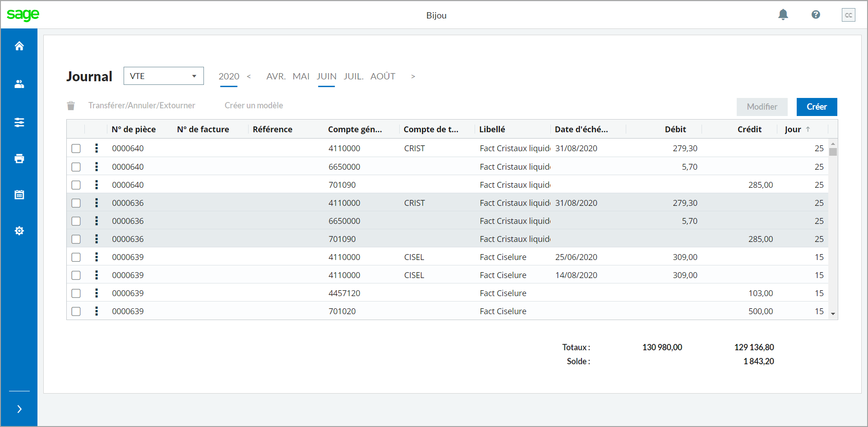
Task: Open row menu for 0000640 account 701090
Action: click(x=97, y=185)
